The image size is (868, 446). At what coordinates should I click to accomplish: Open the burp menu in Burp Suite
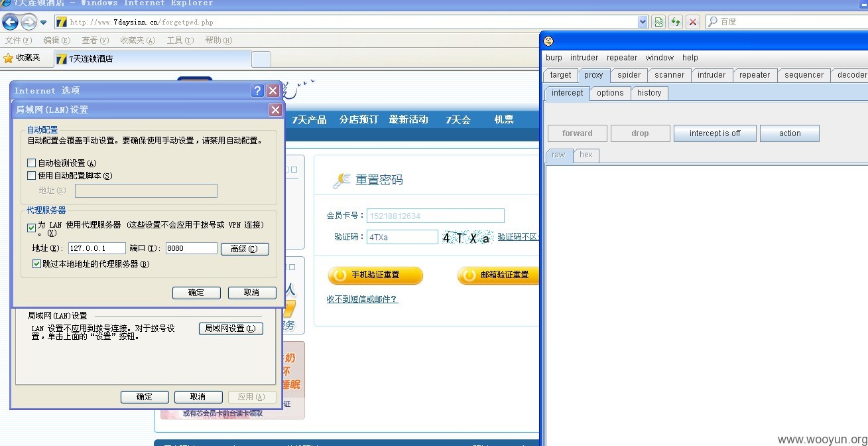pyautogui.click(x=554, y=58)
